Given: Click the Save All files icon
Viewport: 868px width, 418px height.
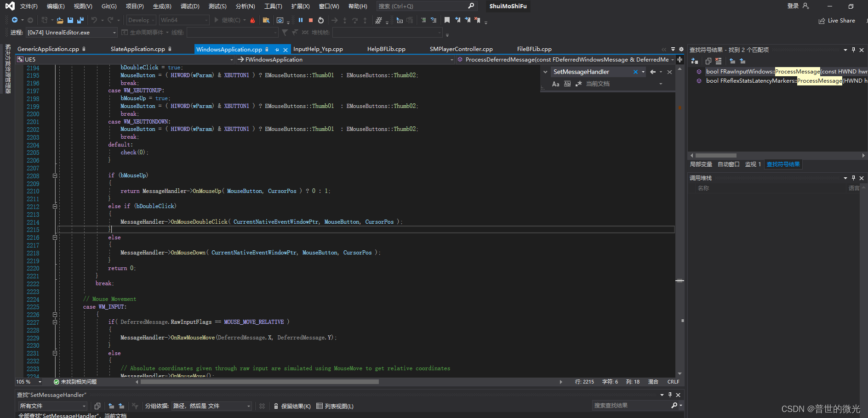Looking at the screenshot, I should pyautogui.click(x=80, y=20).
